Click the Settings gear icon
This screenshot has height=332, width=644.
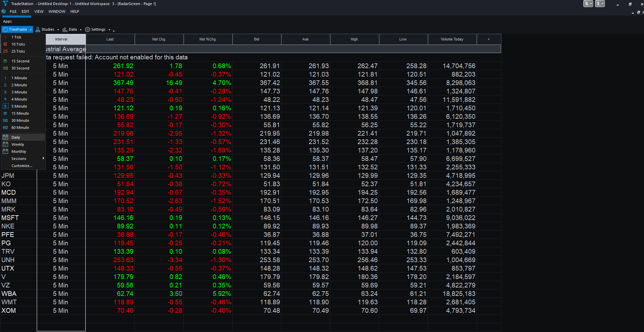[x=88, y=30]
